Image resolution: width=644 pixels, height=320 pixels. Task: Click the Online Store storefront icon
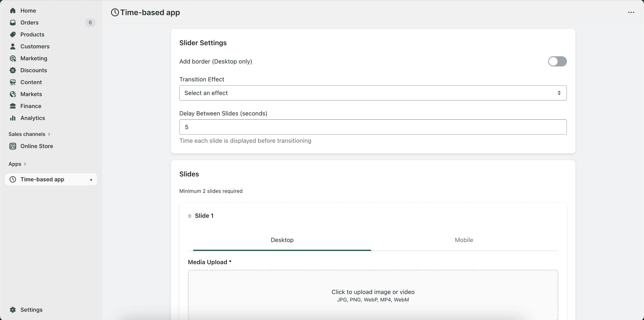[13, 146]
